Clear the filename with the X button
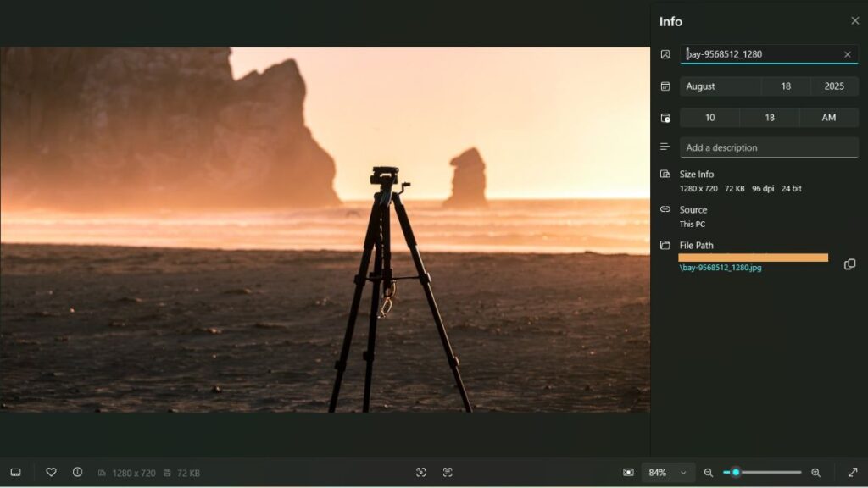Image resolution: width=868 pixels, height=488 pixels. point(846,53)
